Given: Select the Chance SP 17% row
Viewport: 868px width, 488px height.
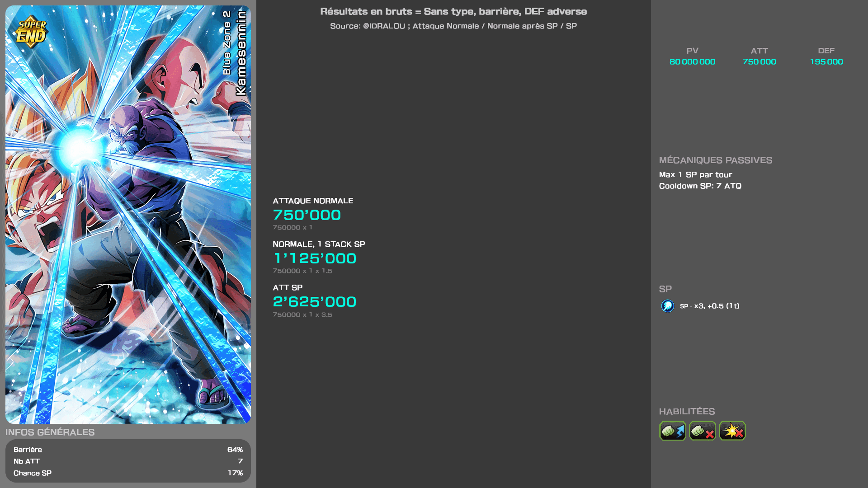Looking at the screenshot, I should pos(128,473).
